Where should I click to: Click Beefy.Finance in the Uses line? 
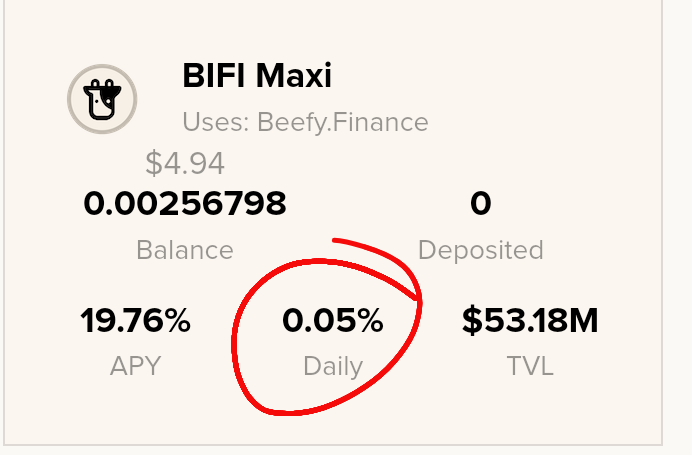pos(343,122)
